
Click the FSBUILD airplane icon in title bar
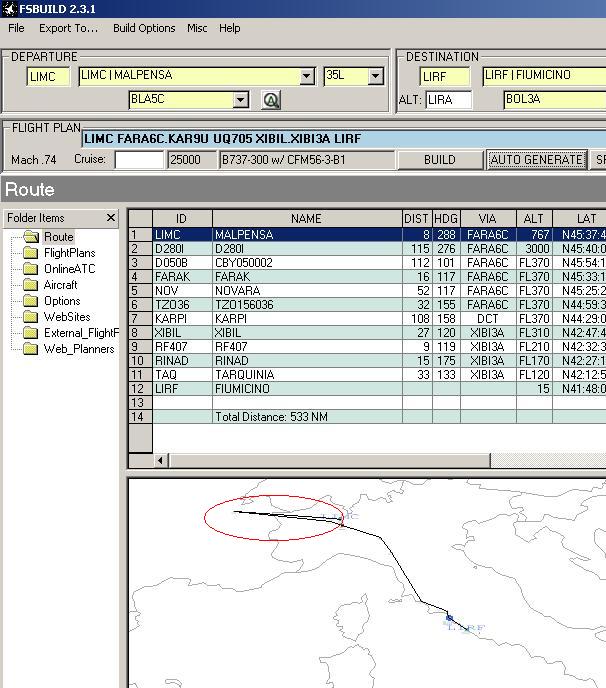tap(9, 9)
